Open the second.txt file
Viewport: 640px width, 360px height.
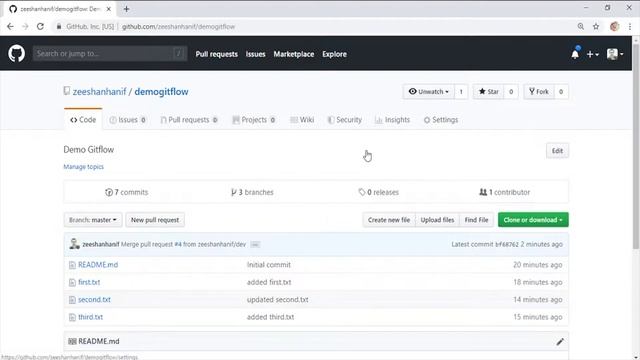coord(94,300)
